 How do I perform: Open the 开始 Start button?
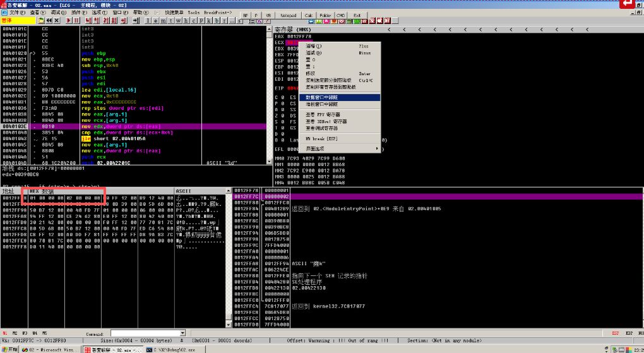pyautogui.click(x=9, y=349)
